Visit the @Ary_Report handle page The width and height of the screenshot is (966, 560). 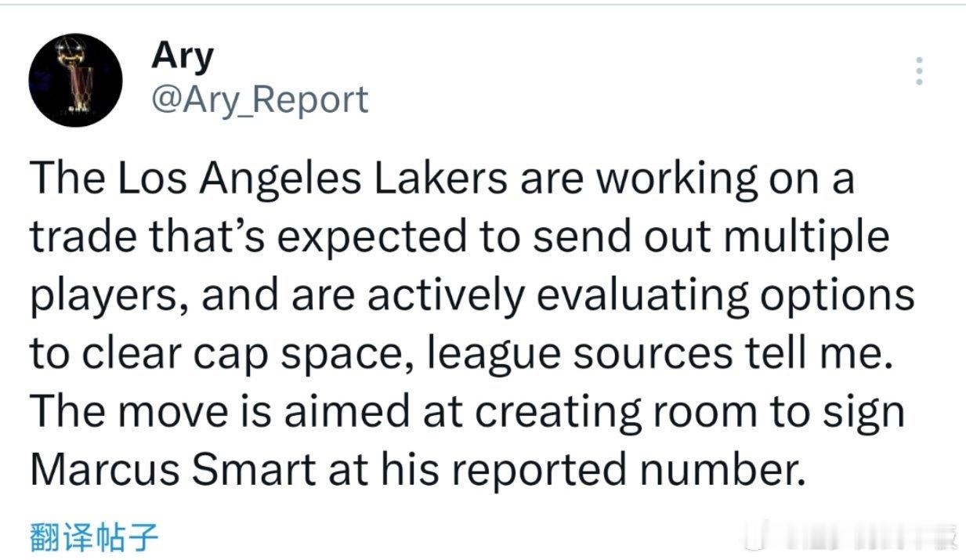259,99
